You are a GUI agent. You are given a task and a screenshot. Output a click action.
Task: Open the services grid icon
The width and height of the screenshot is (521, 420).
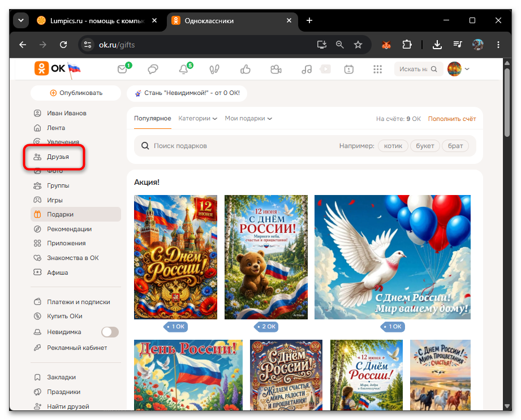pyautogui.click(x=377, y=69)
